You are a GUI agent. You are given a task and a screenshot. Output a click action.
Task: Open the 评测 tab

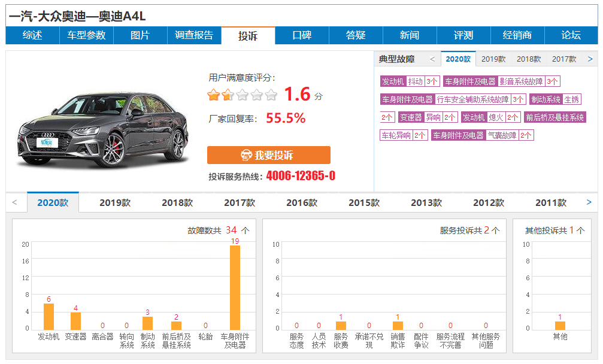point(463,35)
